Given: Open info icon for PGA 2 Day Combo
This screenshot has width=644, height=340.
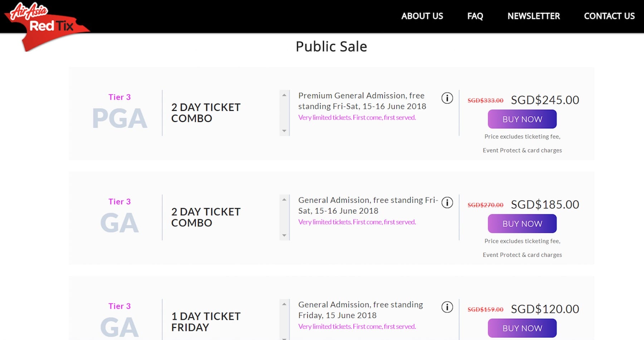Looking at the screenshot, I should (x=447, y=98).
